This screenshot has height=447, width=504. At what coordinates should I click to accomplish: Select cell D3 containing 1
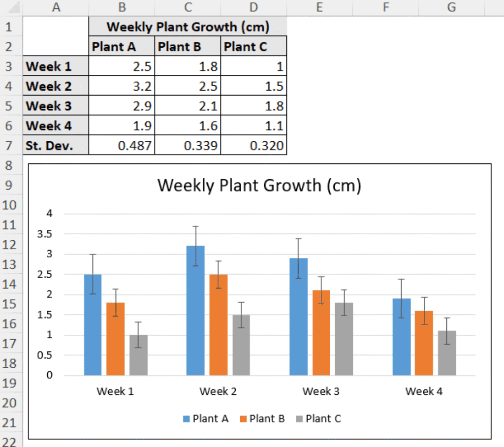253,66
